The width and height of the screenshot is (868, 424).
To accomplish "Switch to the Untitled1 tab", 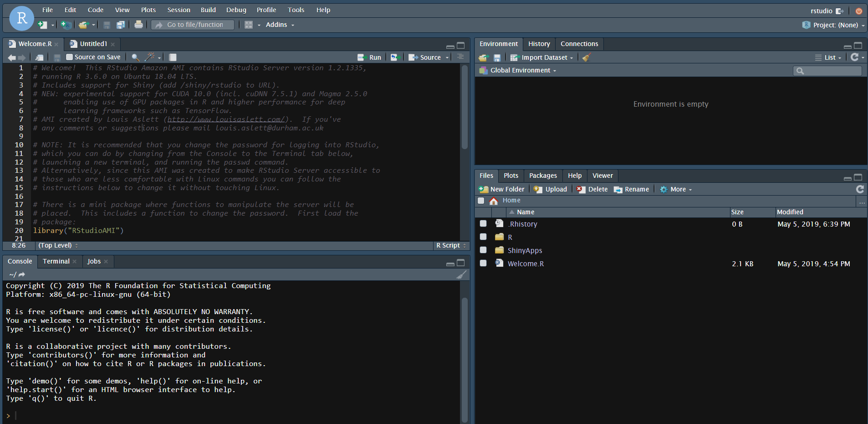I will coord(93,44).
